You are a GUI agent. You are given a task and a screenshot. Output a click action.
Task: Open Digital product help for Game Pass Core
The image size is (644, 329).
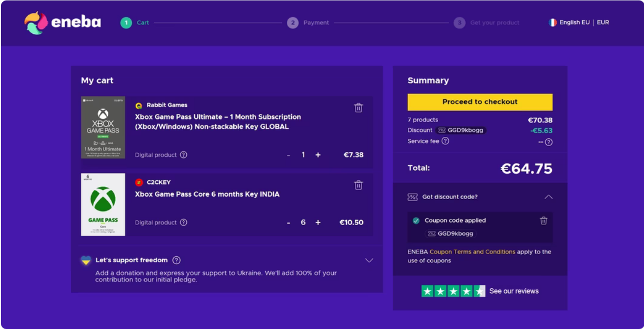pyautogui.click(x=183, y=223)
